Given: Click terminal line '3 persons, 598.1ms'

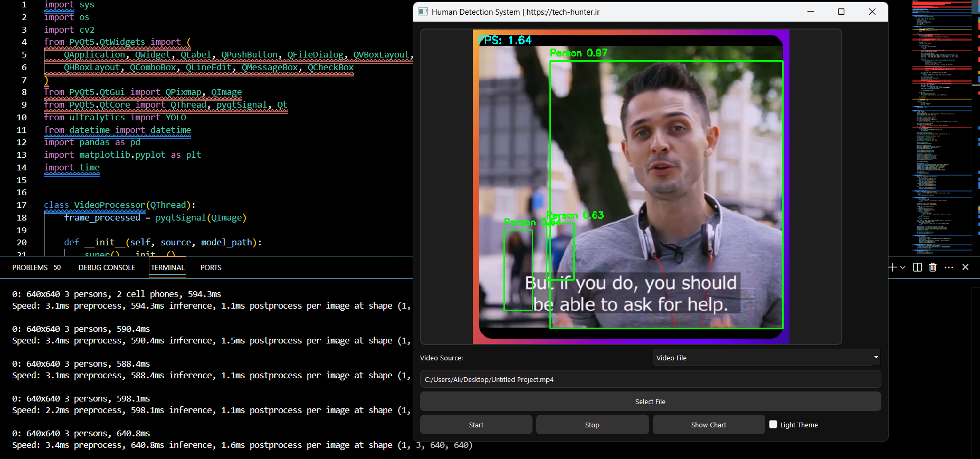Looking at the screenshot, I should click(x=81, y=398).
